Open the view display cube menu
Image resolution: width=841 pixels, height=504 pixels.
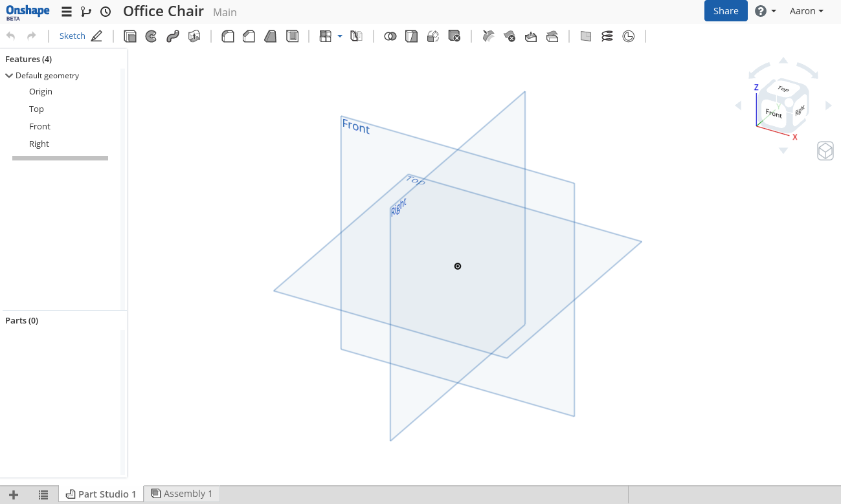click(825, 151)
